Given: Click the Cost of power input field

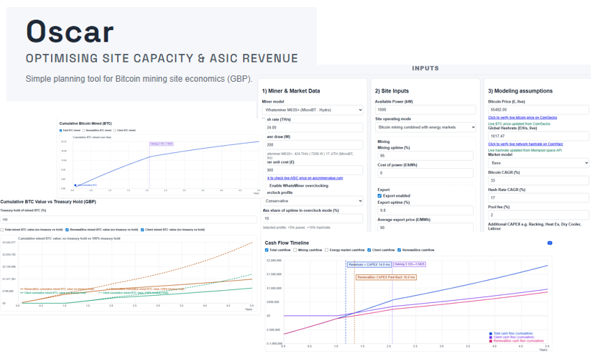Looking at the screenshot, I should [425, 173].
